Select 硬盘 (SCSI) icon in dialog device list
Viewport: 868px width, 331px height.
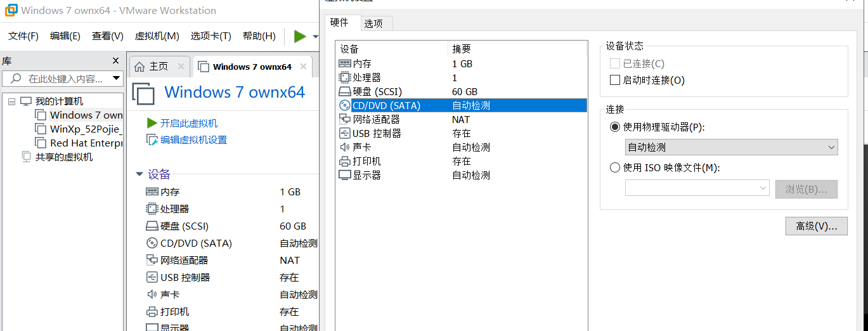coord(345,92)
